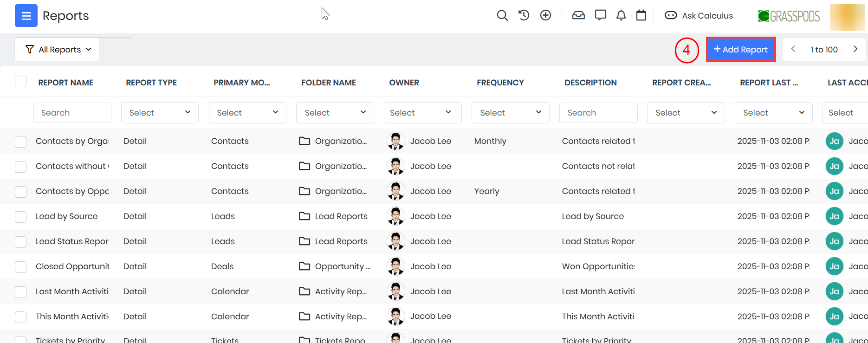Go to next page of reports
Viewport: 868px width, 343px height.
855,49
